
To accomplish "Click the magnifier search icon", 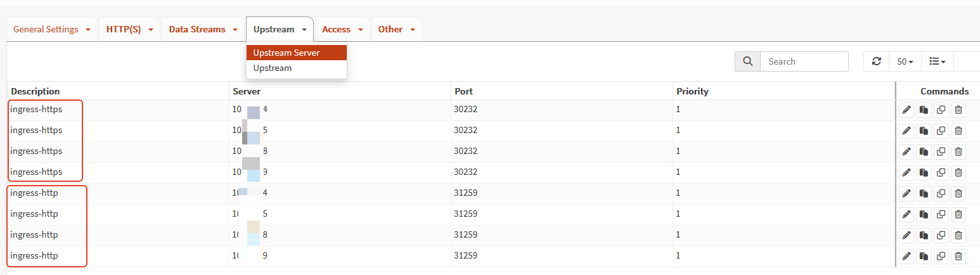I will tap(748, 61).
